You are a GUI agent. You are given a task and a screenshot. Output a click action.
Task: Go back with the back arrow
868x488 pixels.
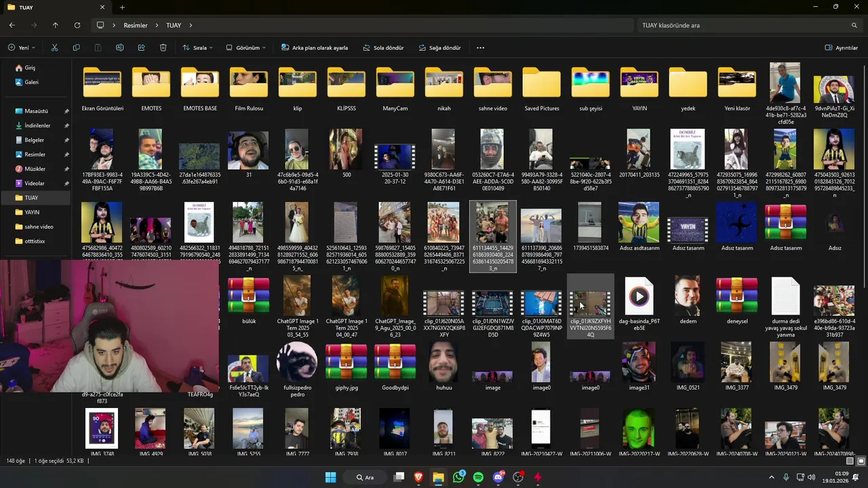(12, 25)
